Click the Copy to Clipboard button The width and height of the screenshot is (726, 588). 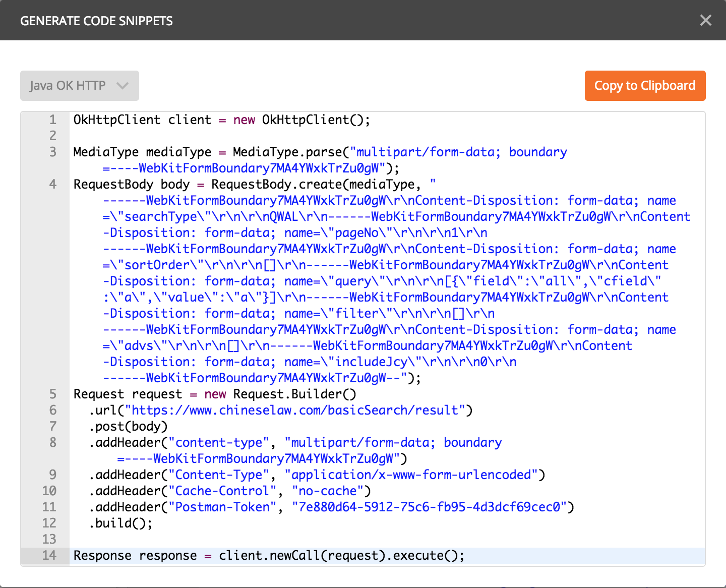(645, 86)
